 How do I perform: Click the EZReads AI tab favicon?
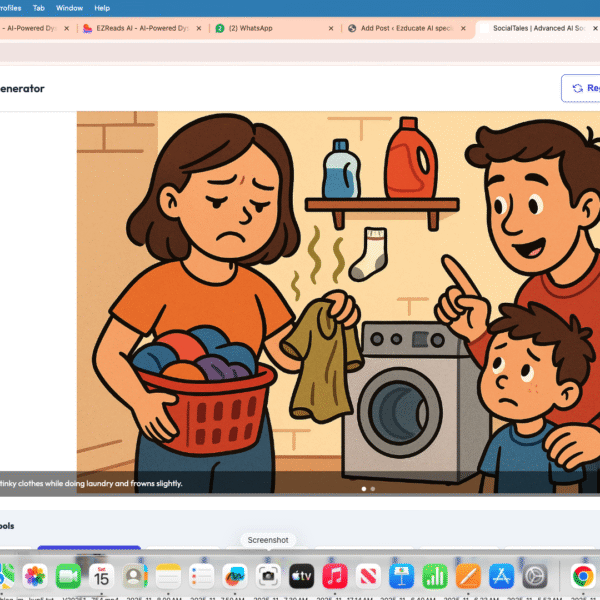[x=87, y=28]
